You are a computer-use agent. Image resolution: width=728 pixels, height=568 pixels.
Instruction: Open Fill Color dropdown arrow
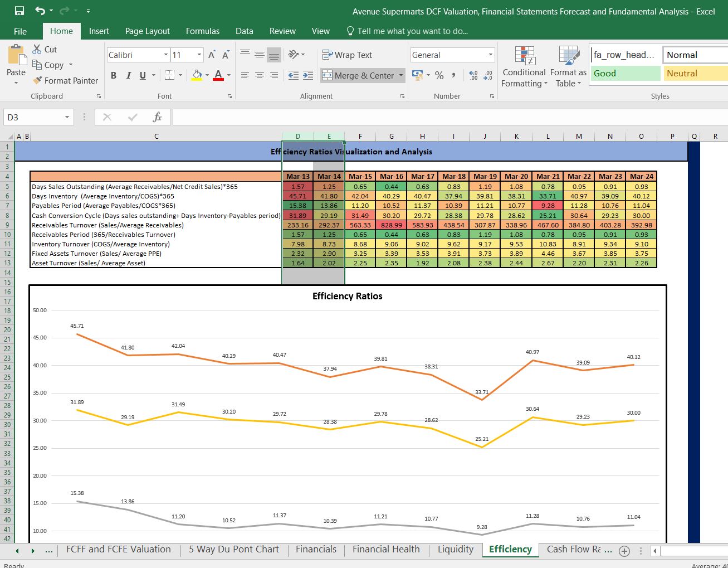pyautogui.click(x=207, y=75)
